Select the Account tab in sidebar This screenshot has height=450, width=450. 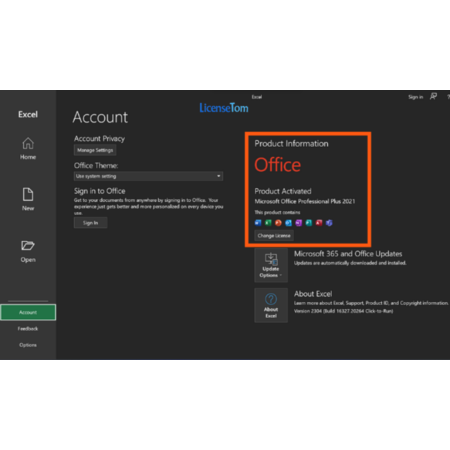(28, 312)
